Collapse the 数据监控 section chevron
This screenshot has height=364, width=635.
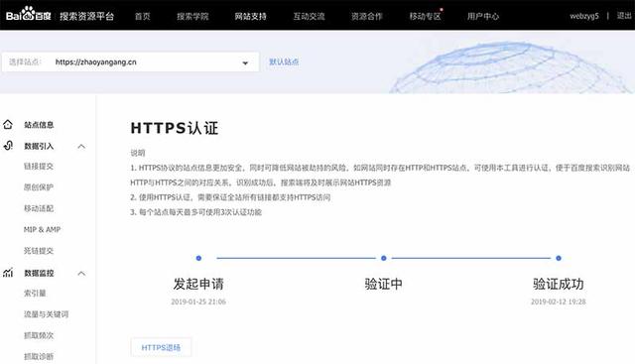pos(81,274)
